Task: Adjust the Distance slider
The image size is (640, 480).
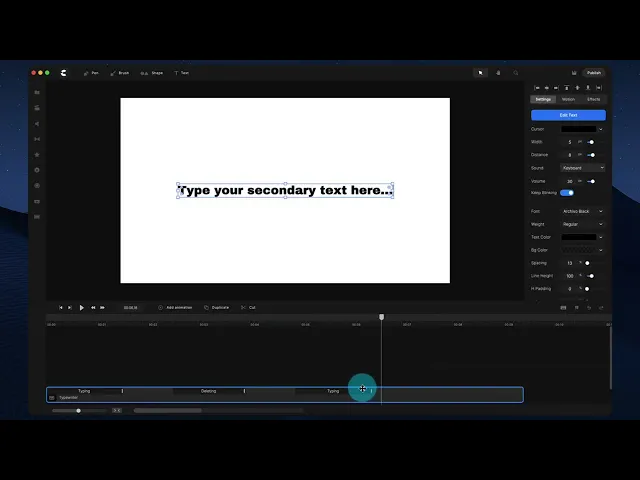Action: 592,155
